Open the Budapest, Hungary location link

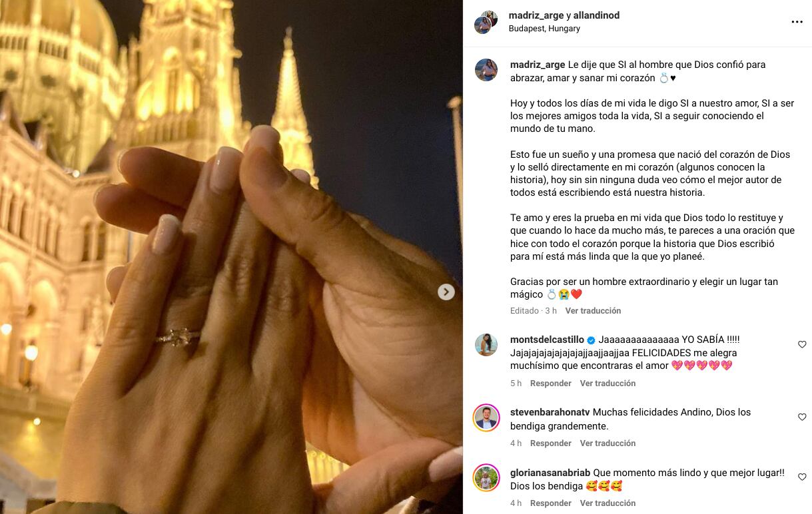coord(544,29)
